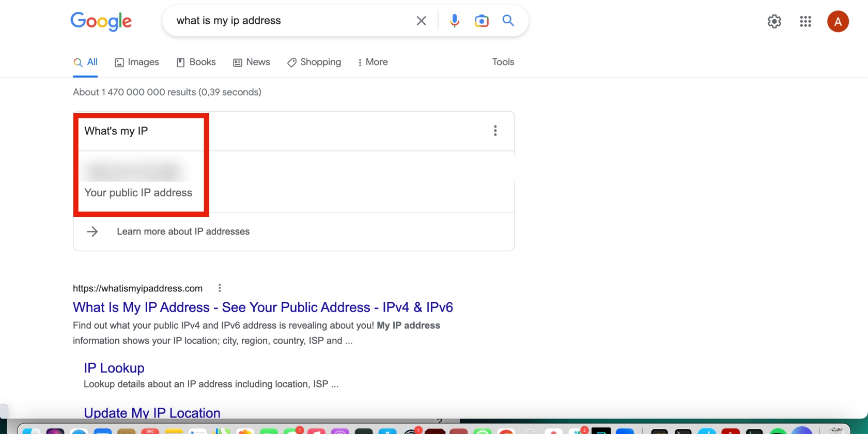The width and height of the screenshot is (868, 434).
Task: Switch to the News tab
Action: tap(252, 62)
